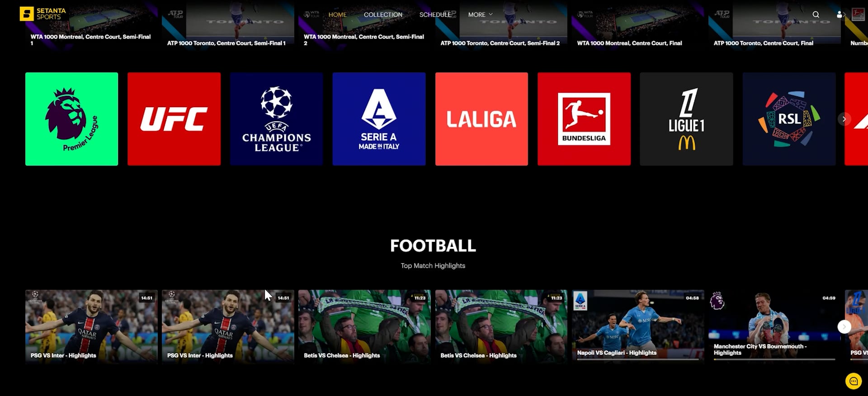The height and width of the screenshot is (396, 868).
Task: Open the user account icon
Action: click(x=839, y=14)
